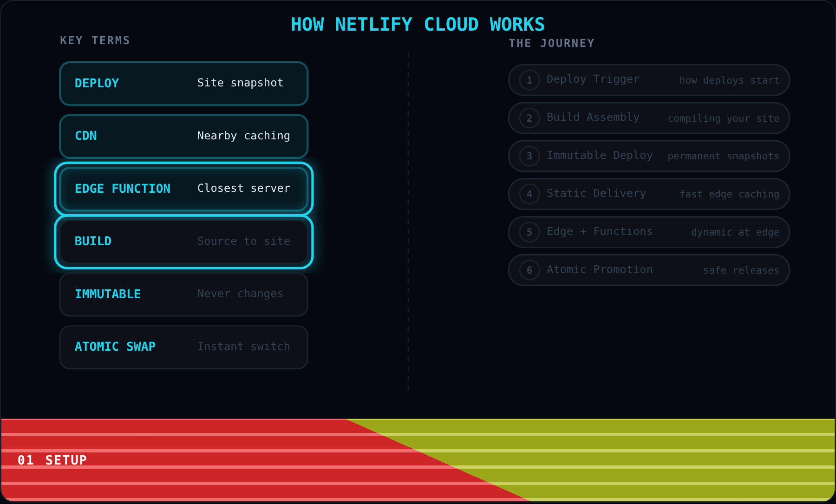The height and width of the screenshot is (504, 836).
Task: Click the step 5 number circle
Action: pyautogui.click(x=529, y=232)
